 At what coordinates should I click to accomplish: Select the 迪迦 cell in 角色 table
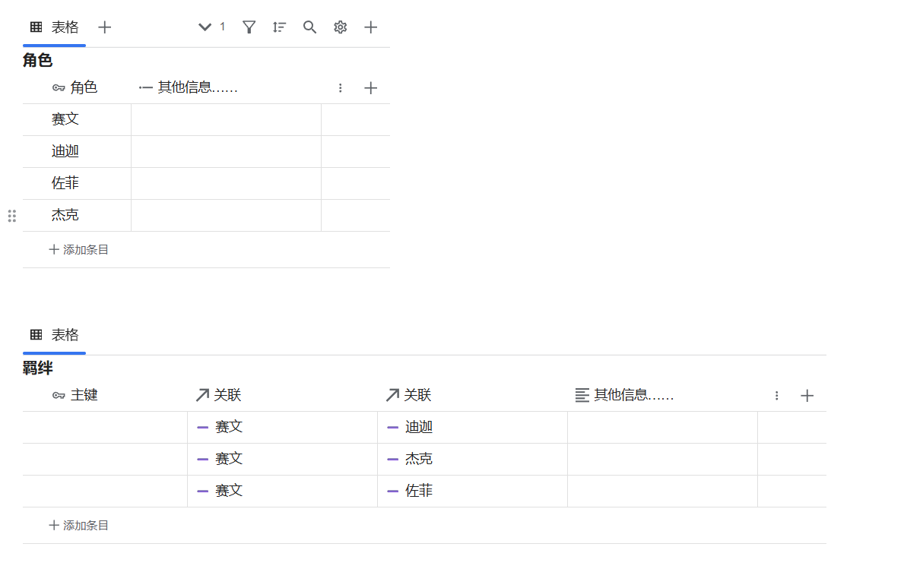(x=77, y=152)
